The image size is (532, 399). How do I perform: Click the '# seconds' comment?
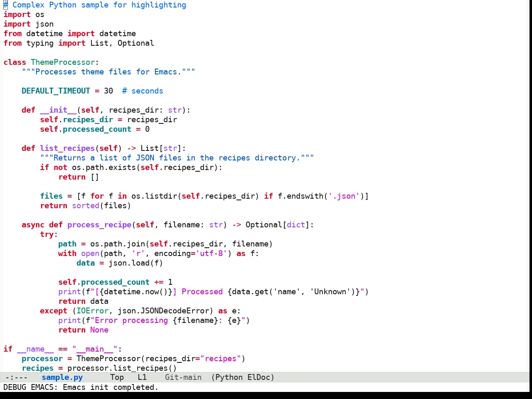pos(143,91)
